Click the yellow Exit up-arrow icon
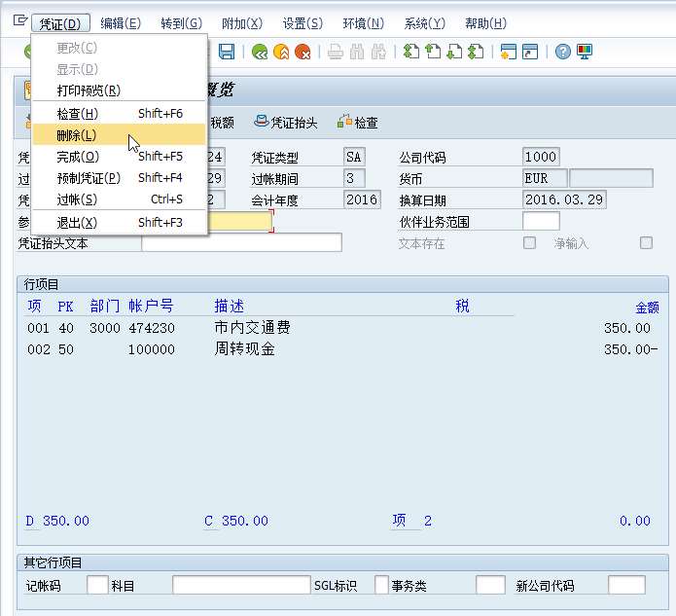 point(281,52)
